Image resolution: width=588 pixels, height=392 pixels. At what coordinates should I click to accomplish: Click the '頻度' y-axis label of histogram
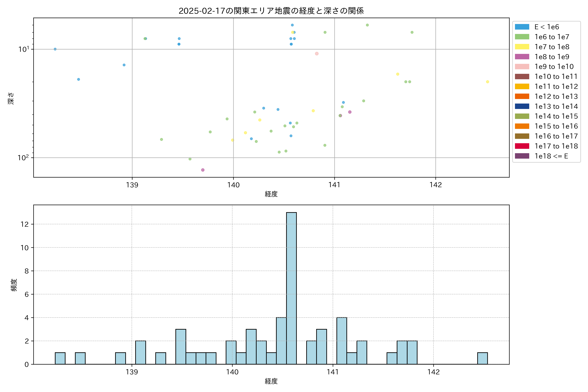14,285
